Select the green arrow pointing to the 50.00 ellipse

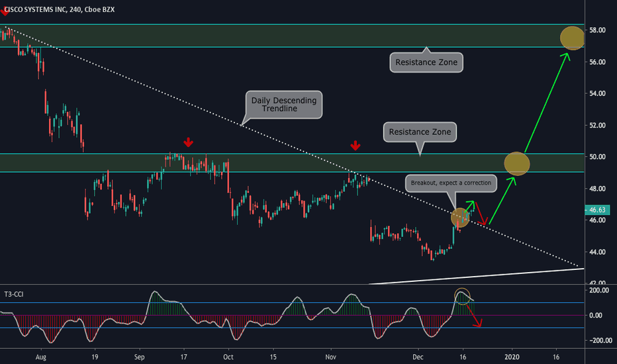tap(502, 201)
